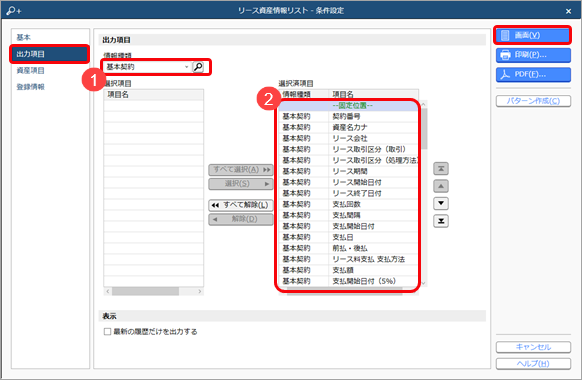The height and width of the screenshot is (380, 582).
Task: Select the リース取引区分（取引） row
Action: click(x=348, y=149)
